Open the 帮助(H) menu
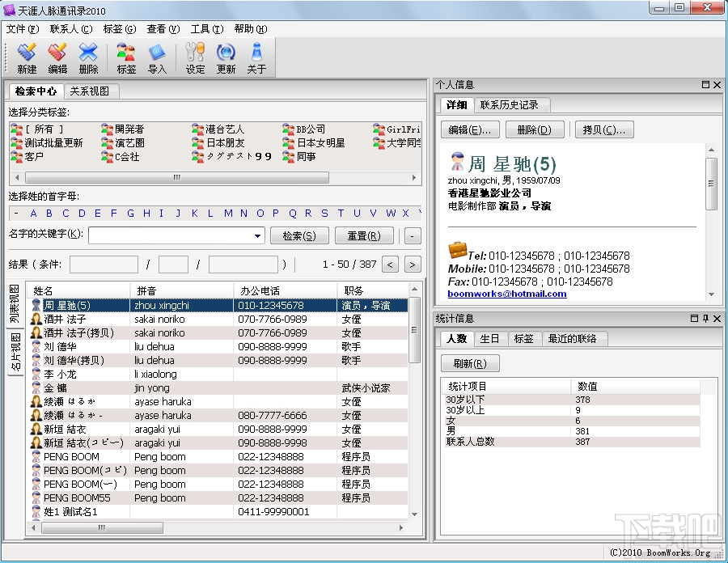Screen dimensions: 728x563 251,29
